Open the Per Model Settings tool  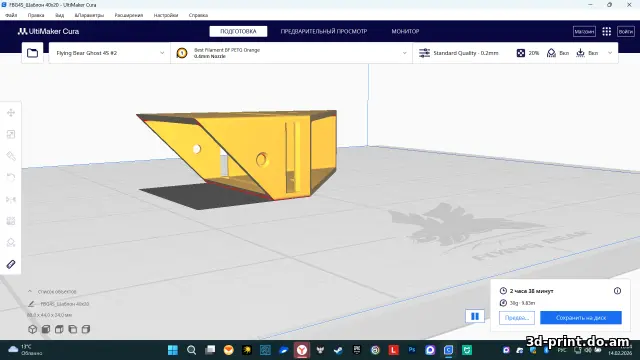[11, 221]
